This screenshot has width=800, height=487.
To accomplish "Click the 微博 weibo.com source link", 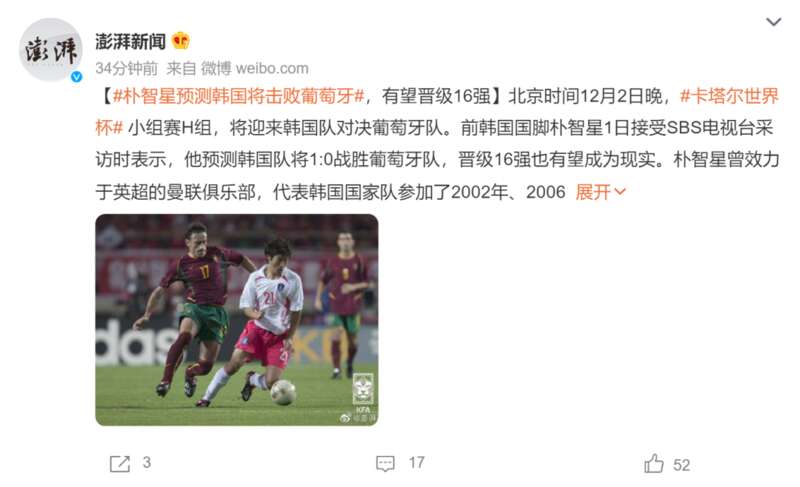I will tap(255, 68).
